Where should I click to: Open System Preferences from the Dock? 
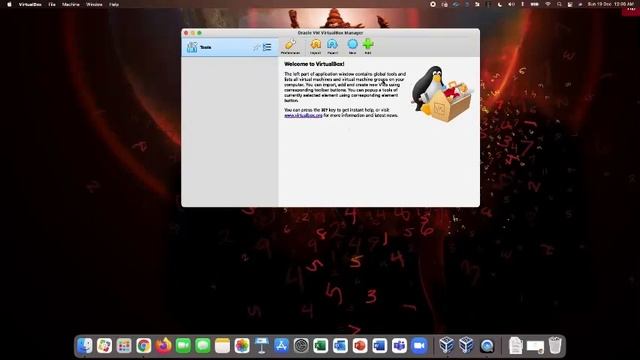pyautogui.click(x=301, y=346)
